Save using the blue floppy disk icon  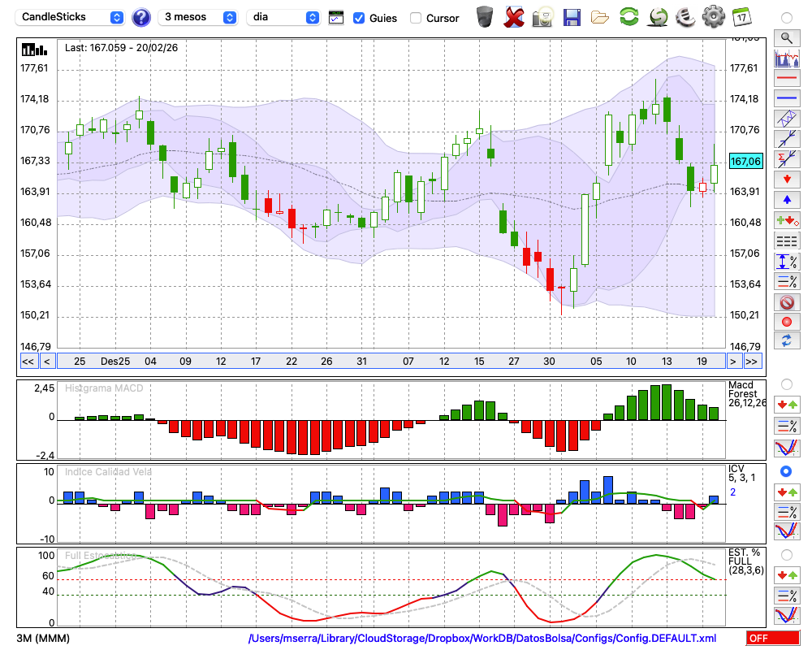point(572,16)
